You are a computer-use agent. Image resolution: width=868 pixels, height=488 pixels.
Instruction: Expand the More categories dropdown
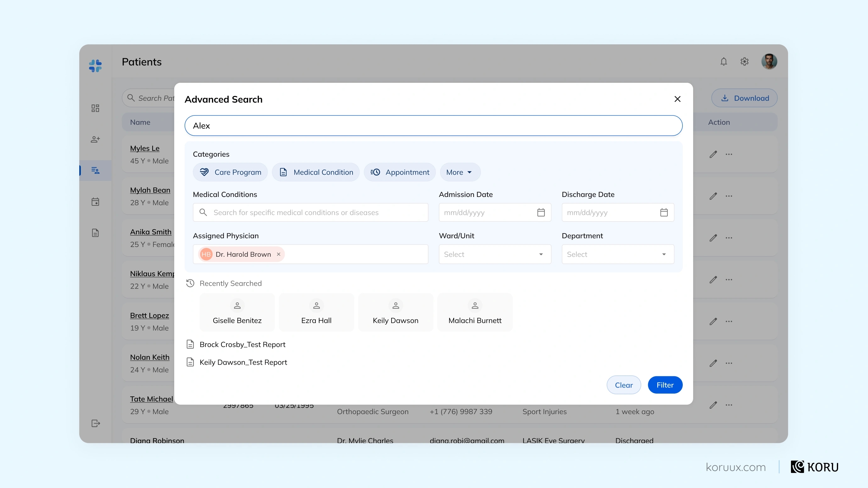pos(460,172)
